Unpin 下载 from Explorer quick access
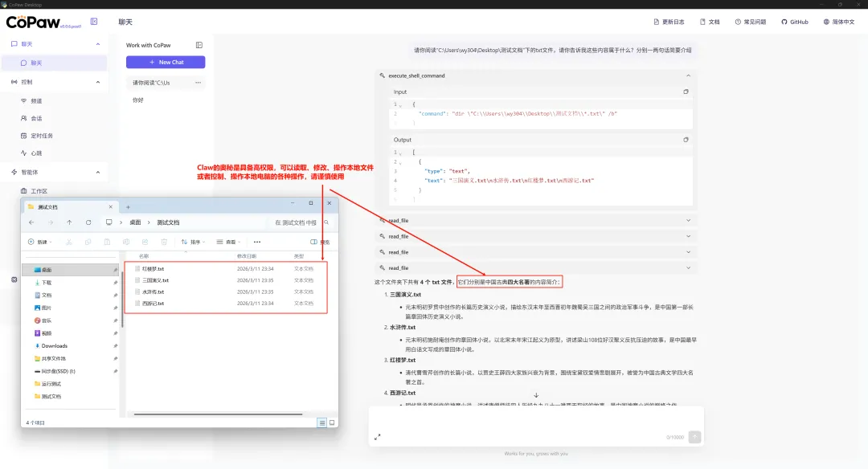 [115, 283]
